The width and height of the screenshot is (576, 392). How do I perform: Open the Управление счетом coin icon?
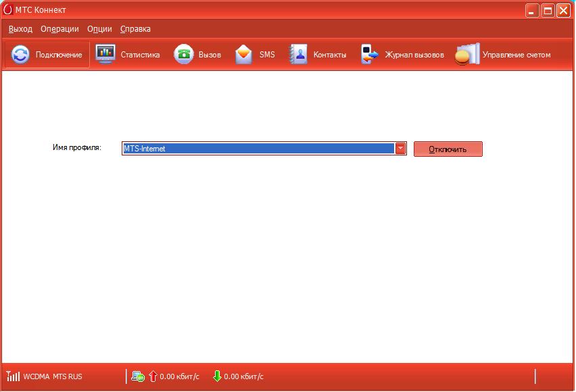467,54
